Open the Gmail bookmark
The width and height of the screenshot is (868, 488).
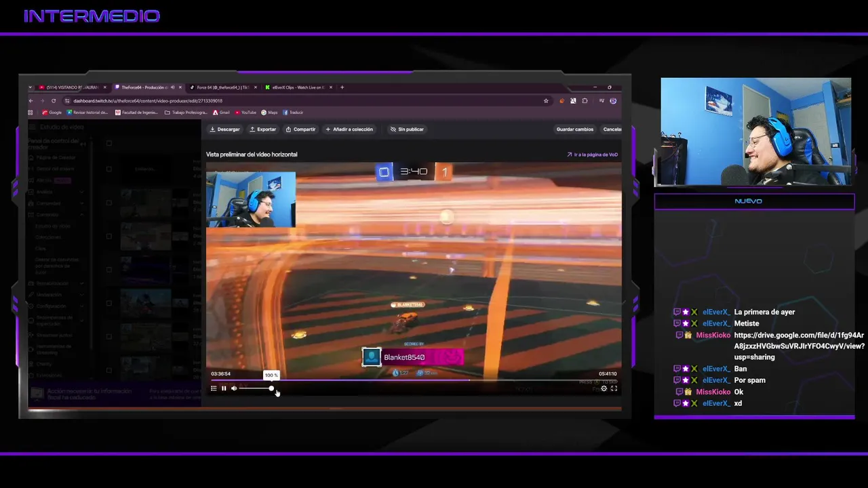click(x=221, y=113)
